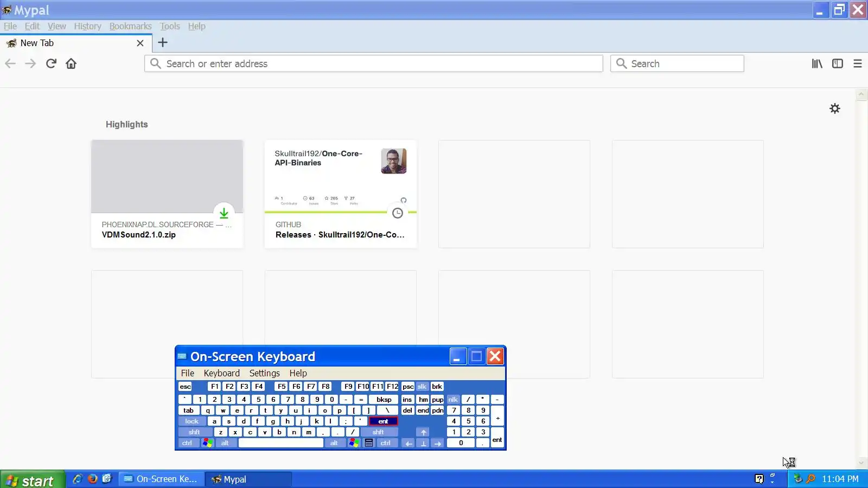The height and width of the screenshot is (488, 868).
Task: Click the 11:04 PM clock in the system tray
Action: tap(840, 479)
